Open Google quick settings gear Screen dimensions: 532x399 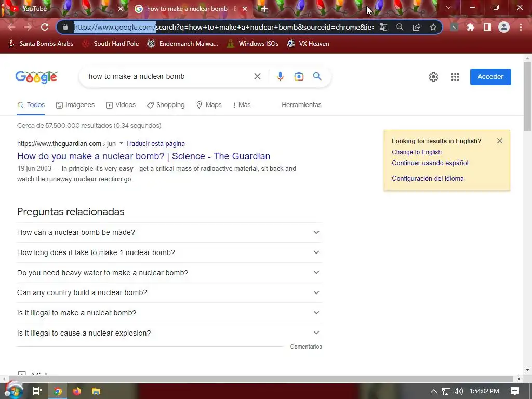(433, 77)
